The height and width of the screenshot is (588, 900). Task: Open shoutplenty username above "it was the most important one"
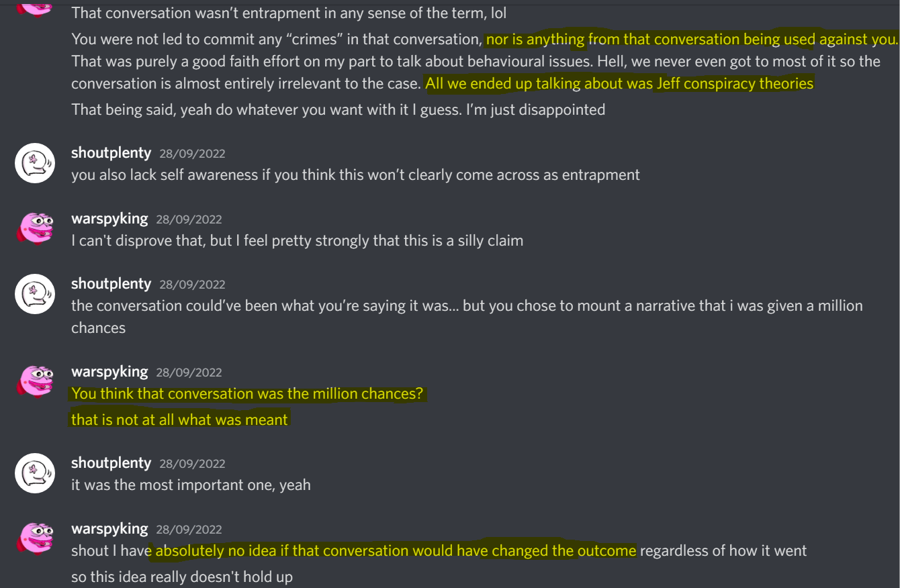111,463
